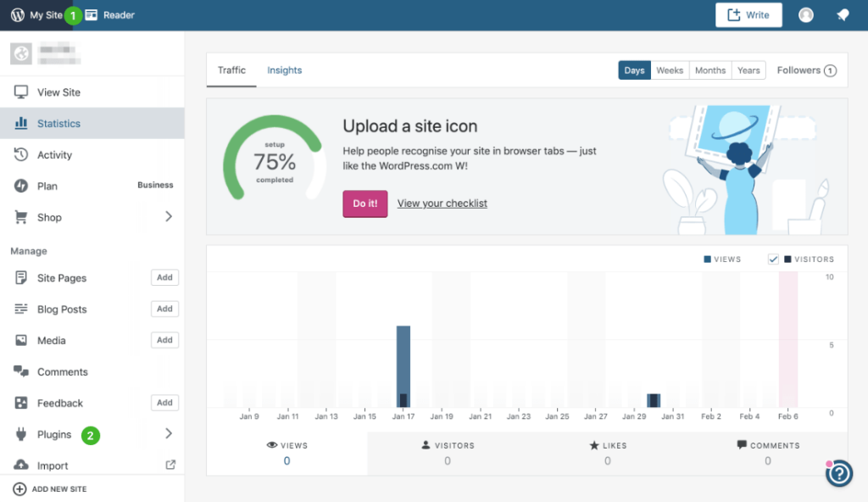Click the eye icon beside Views

click(272, 445)
